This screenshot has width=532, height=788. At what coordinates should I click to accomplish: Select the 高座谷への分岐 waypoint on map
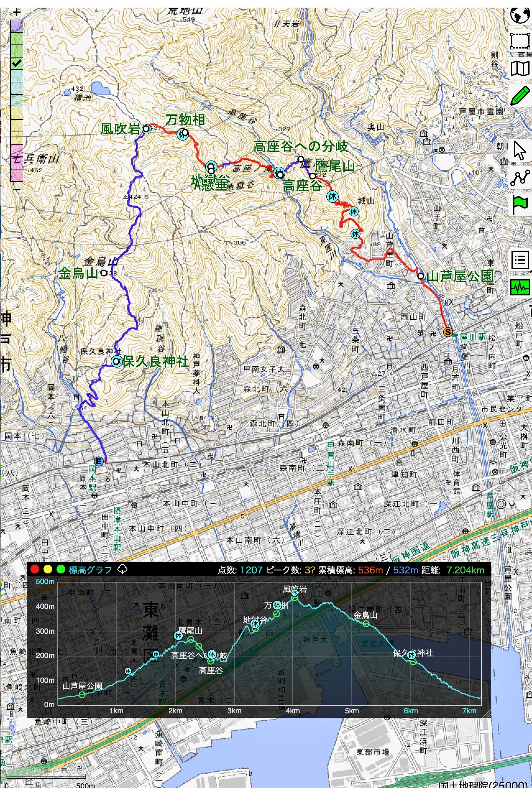(300, 159)
